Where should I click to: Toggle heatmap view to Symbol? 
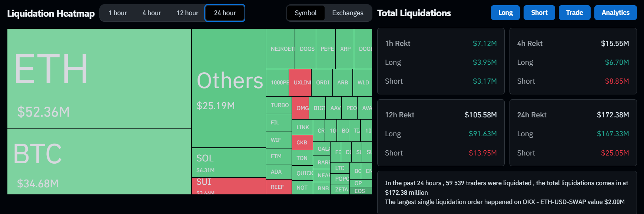pos(306,13)
